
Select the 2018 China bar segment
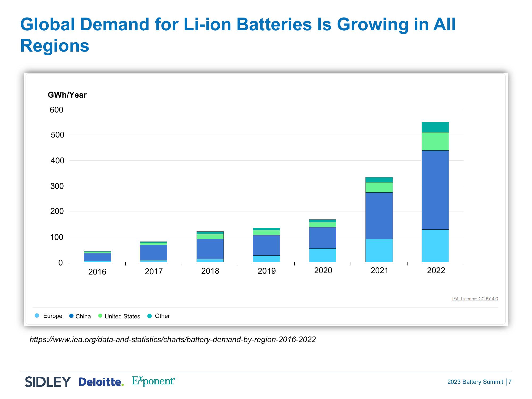point(210,249)
